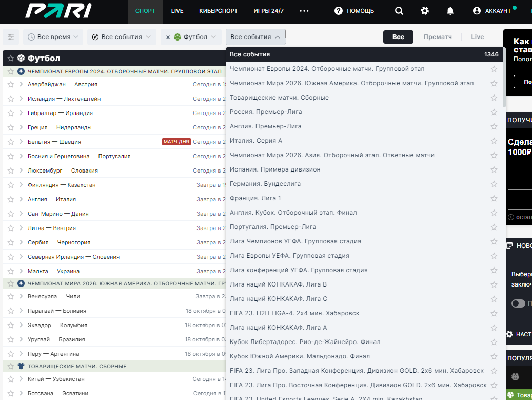532x400 pixels.
Task: Open the ИГРЫ 24/7 tab
Action: tap(268, 11)
